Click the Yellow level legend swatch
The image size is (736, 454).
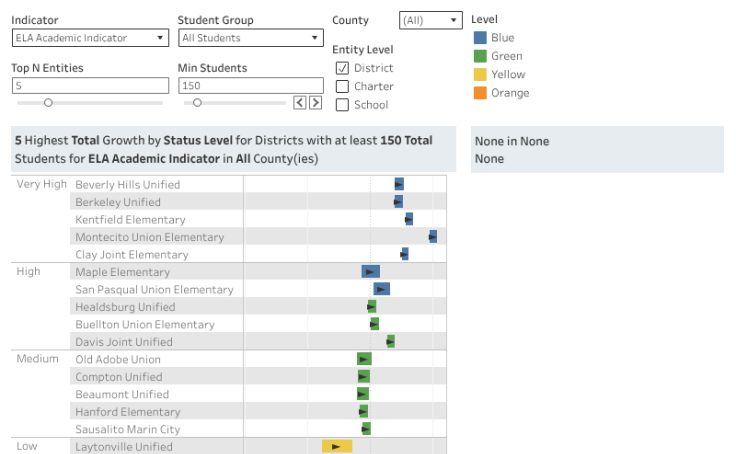(x=481, y=74)
